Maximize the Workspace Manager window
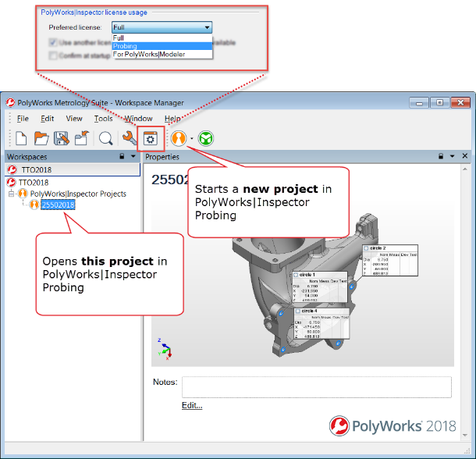 pos(439,103)
